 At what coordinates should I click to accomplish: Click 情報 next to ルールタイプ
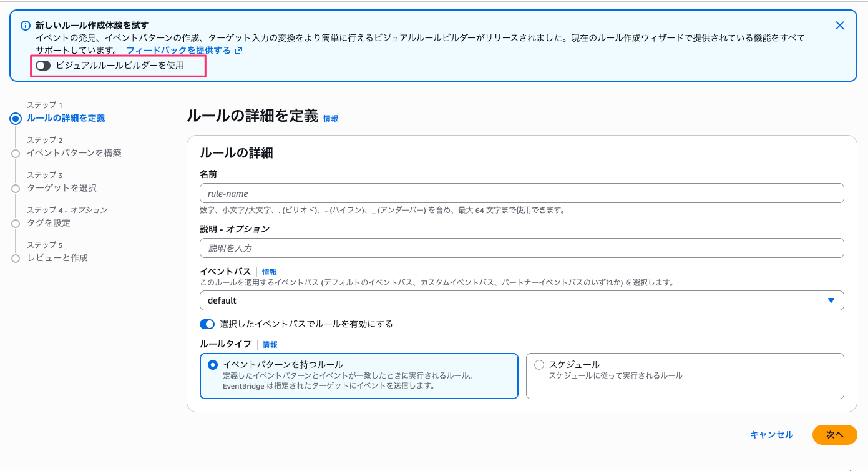pyautogui.click(x=270, y=344)
